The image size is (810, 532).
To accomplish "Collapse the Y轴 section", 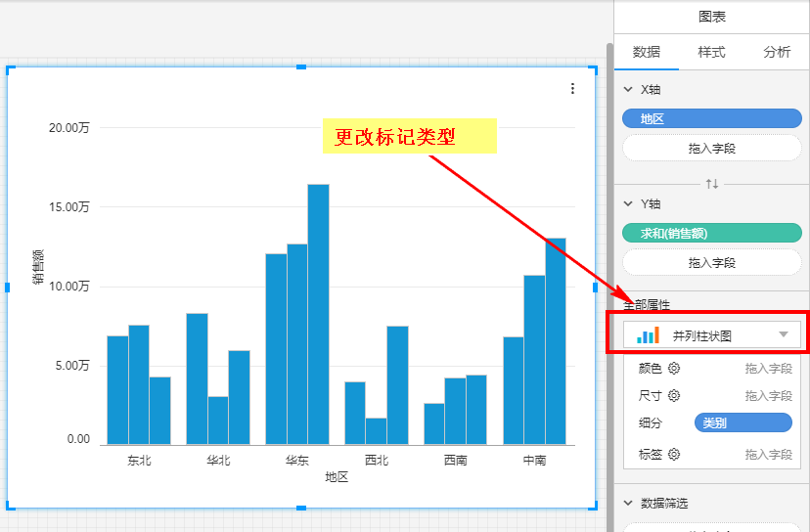I will coord(628,204).
